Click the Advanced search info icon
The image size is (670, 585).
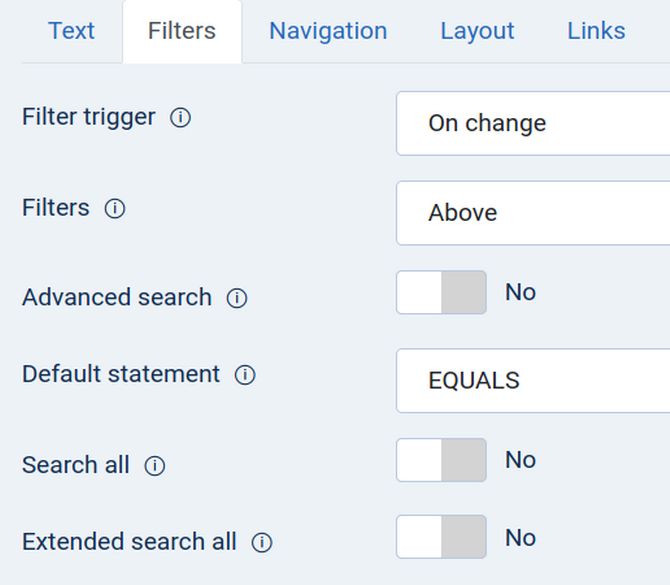coord(237,298)
